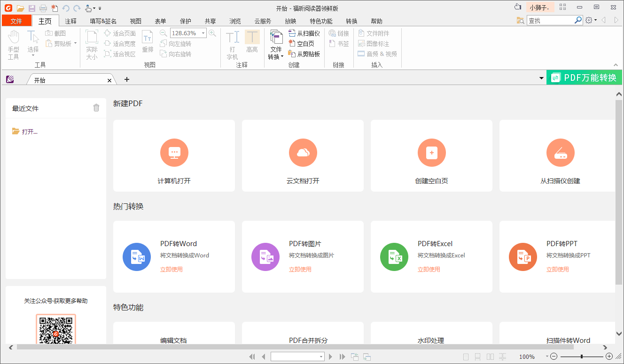This screenshot has width=624, height=364.
Task: Click the 计算机打开 open from computer card
Action: pyautogui.click(x=174, y=155)
